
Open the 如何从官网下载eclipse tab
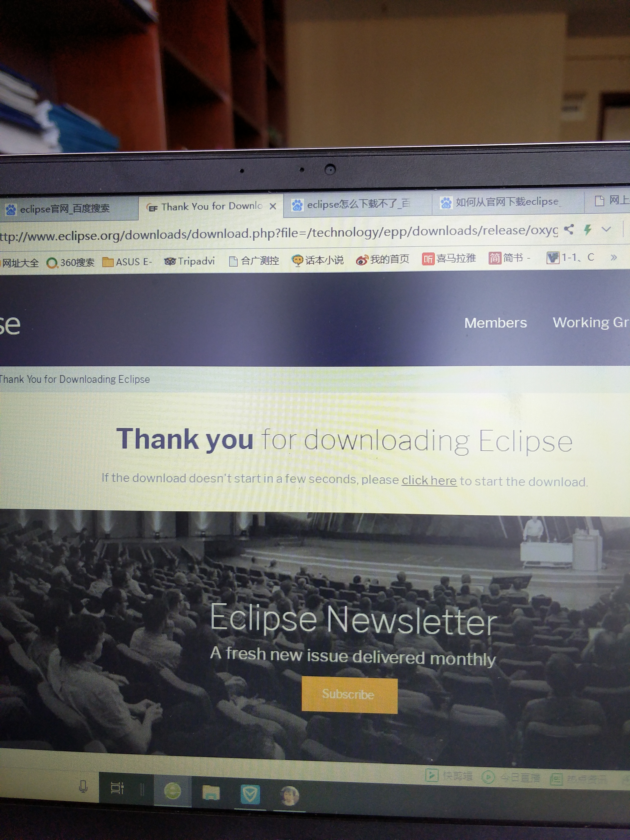coord(507,202)
